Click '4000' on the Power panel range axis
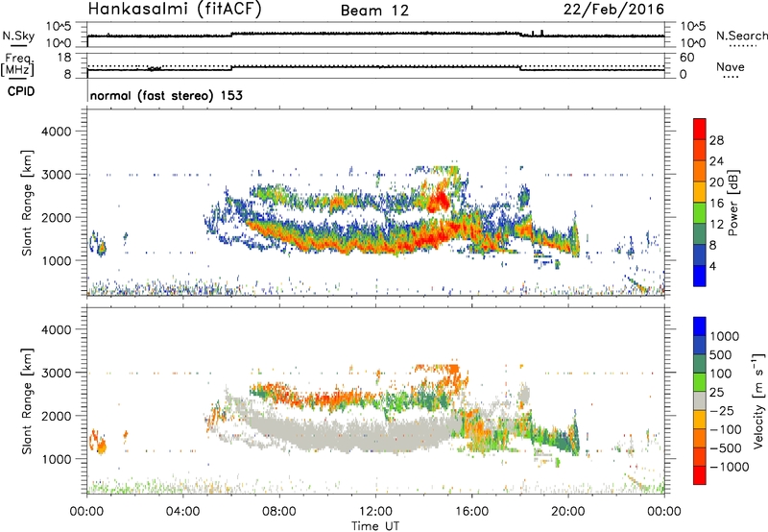Viewport: 768px width, 532px height. click(56, 132)
